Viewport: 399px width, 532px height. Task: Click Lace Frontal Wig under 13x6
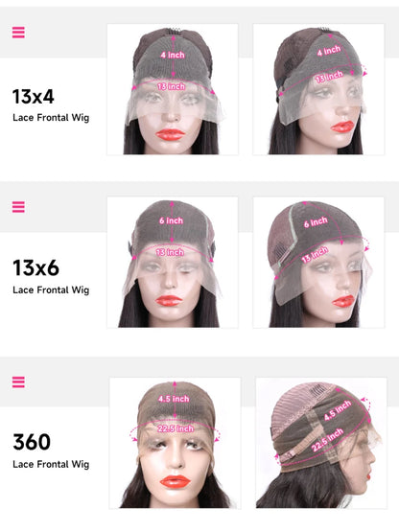click(51, 290)
